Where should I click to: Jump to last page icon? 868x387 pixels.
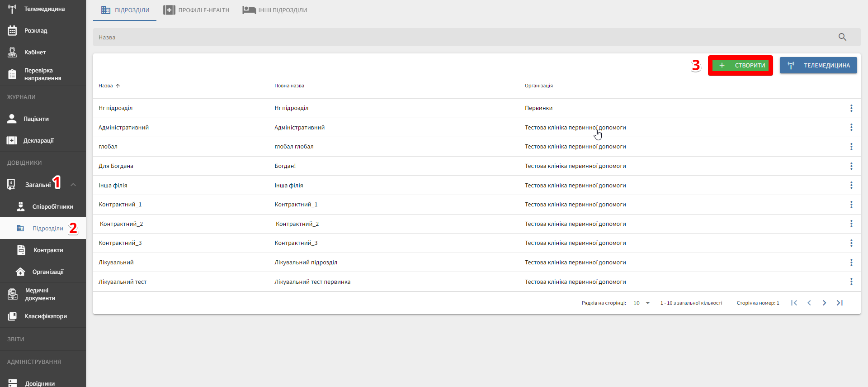pyautogui.click(x=840, y=303)
